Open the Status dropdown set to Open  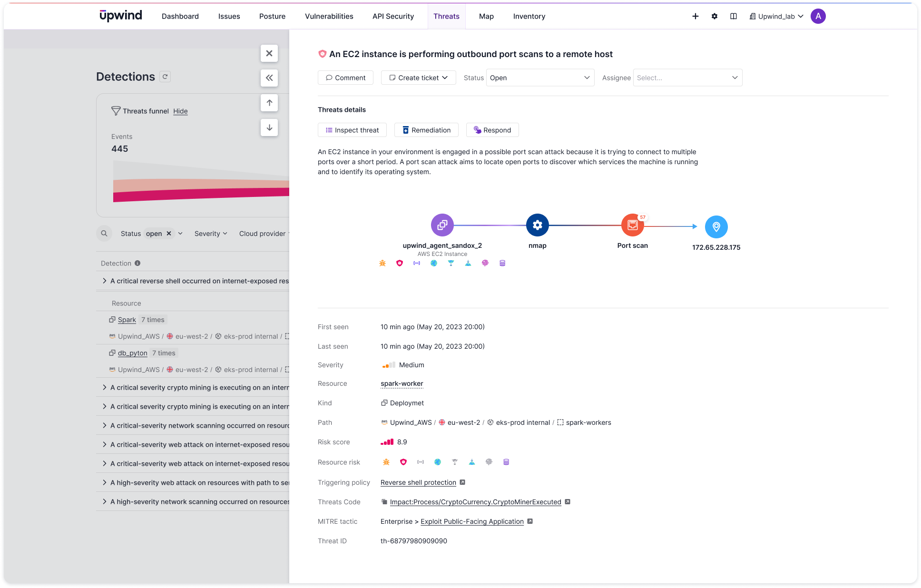pyautogui.click(x=540, y=78)
